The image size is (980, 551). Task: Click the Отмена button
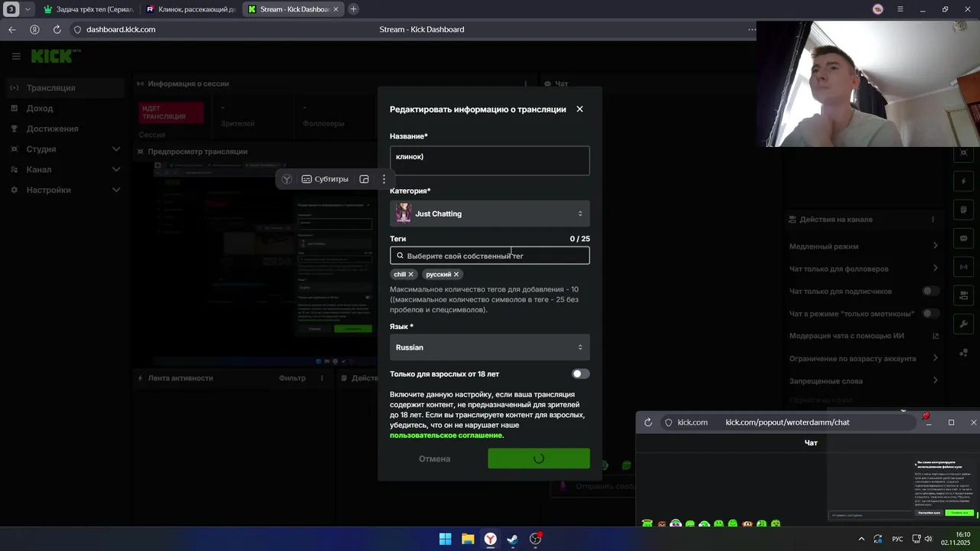(x=434, y=459)
